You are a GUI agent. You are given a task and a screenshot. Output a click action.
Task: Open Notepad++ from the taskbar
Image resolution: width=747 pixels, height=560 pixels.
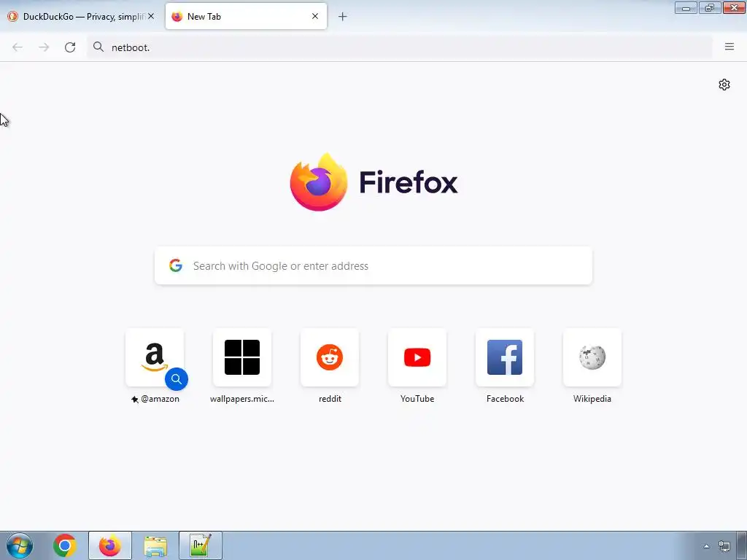click(x=201, y=545)
